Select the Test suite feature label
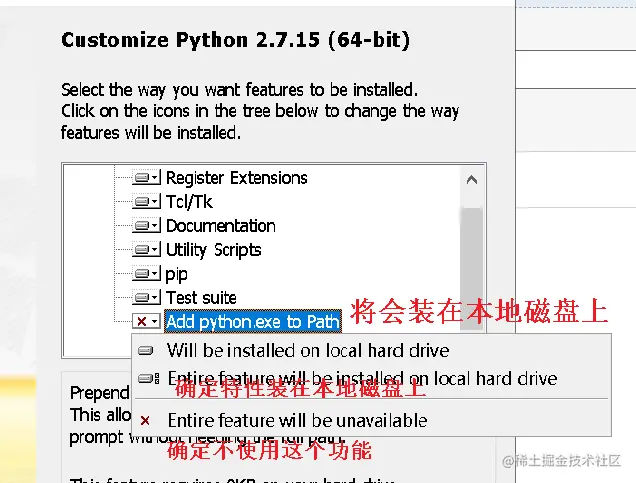Image resolution: width=636 pixels, height=483 pixels. 201,298
